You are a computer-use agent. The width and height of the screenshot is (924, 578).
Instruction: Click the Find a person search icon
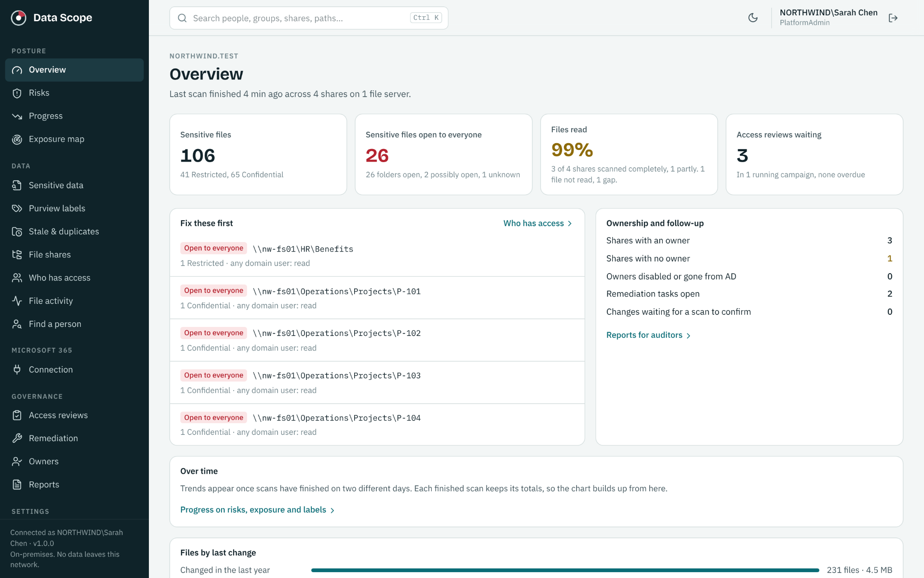point(17,324)
